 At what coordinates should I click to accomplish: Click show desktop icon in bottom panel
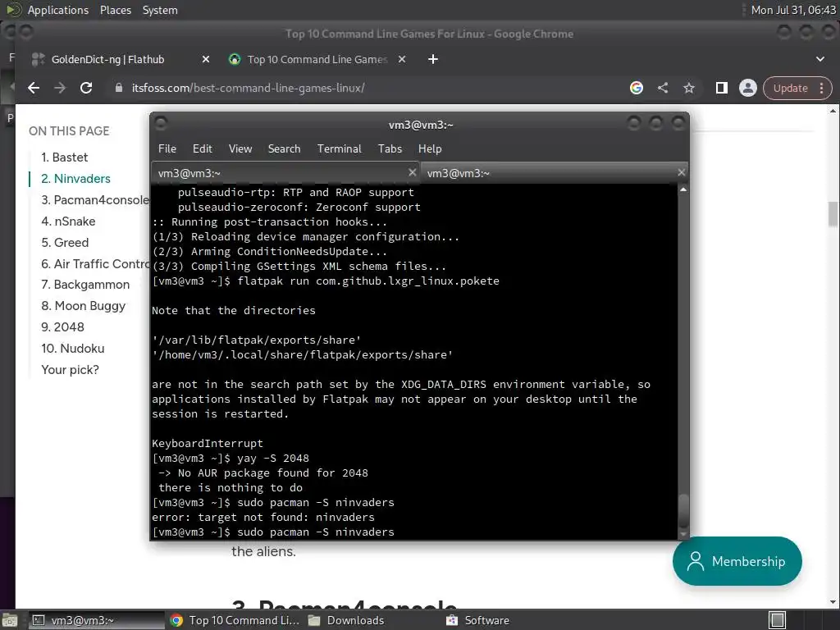point(10,620)
